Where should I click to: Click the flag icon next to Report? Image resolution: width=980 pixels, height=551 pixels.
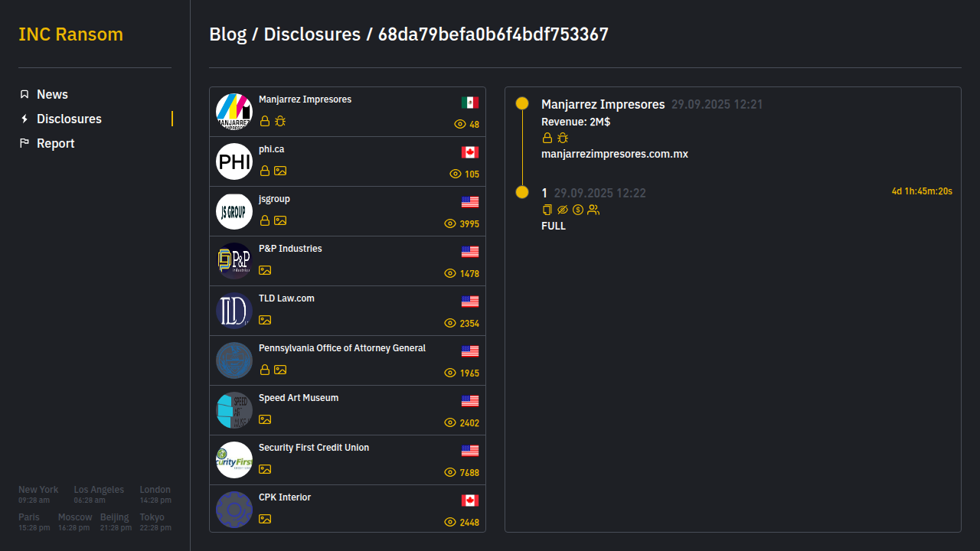point(24,143)
